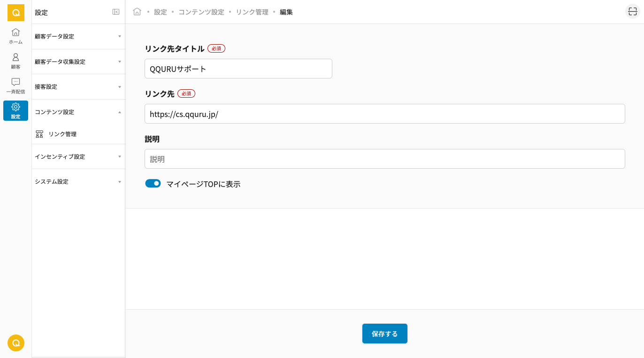Click the home icon in breadcrumb
Image resolution: width=644 pixels, height=358 pixels.
137,12
